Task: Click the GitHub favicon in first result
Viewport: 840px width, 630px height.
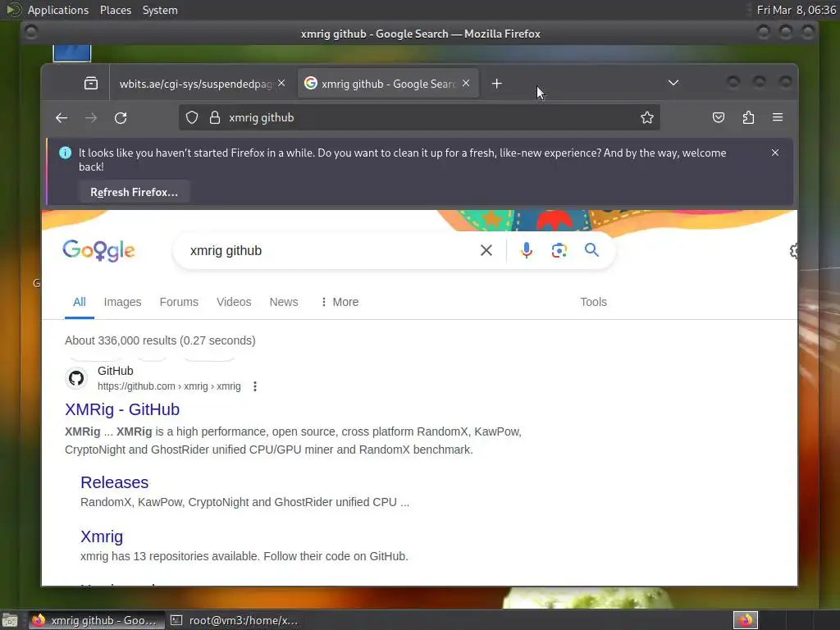Action: (x=76, y=378)
